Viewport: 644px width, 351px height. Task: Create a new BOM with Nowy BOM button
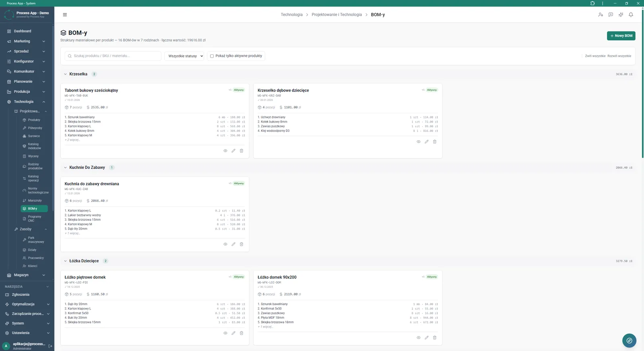pos(621,36)
